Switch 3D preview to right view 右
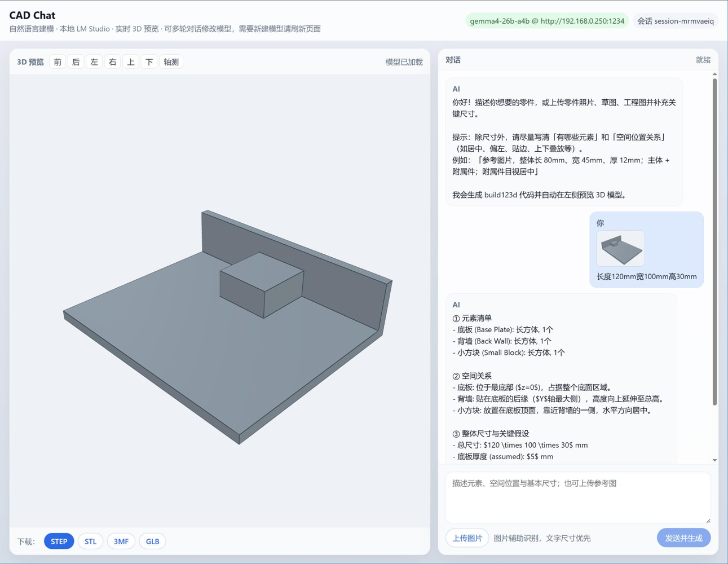The height and width of the screenshot is (564, 728). pyautogui.click(x=113, y=62)
